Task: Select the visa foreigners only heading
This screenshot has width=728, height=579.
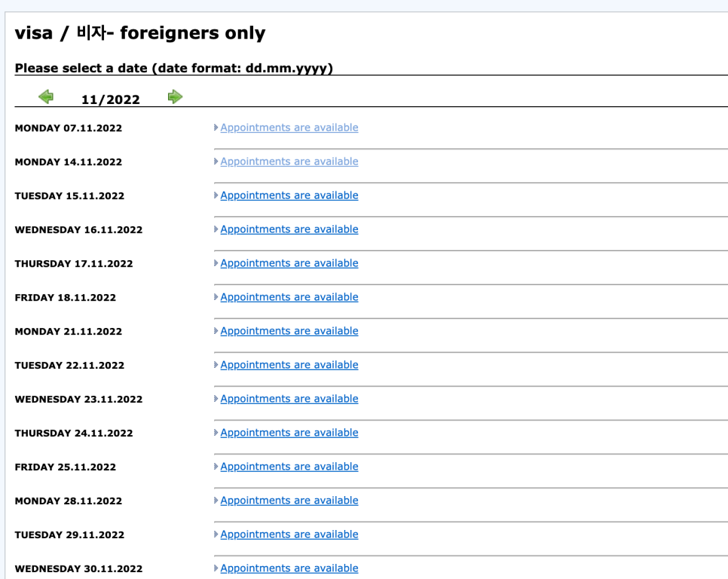Action: point(140,33)
